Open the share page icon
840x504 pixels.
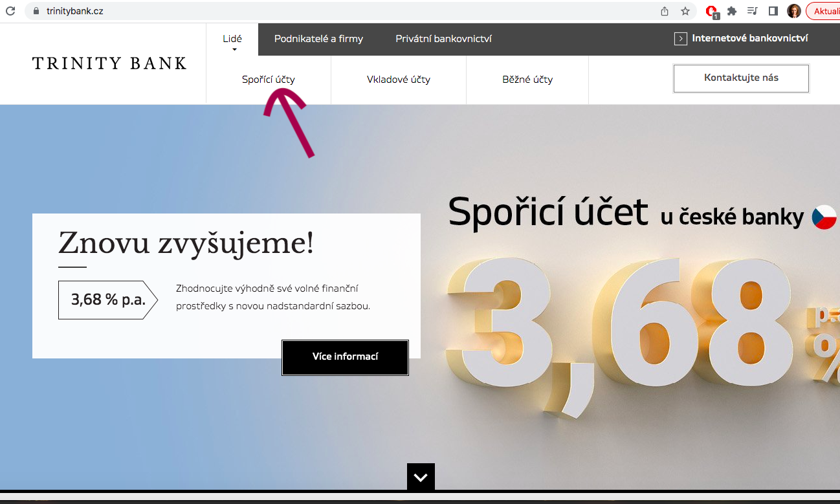665,11
